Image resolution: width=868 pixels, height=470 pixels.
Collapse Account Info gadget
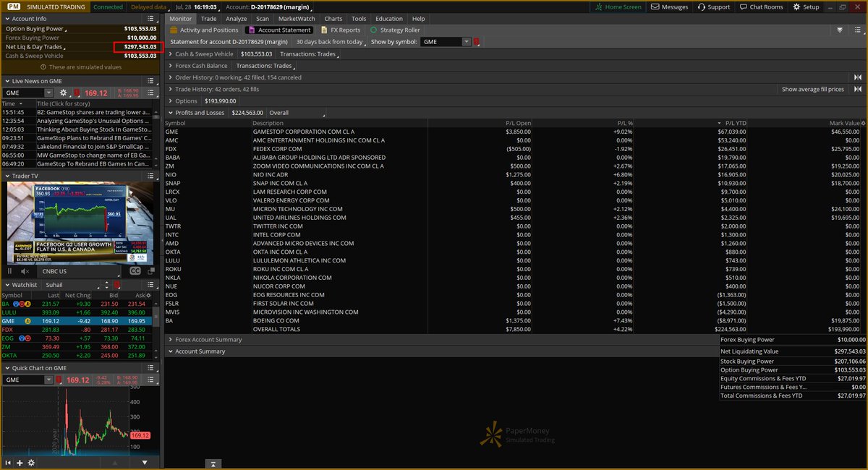(x=7, y=18)
